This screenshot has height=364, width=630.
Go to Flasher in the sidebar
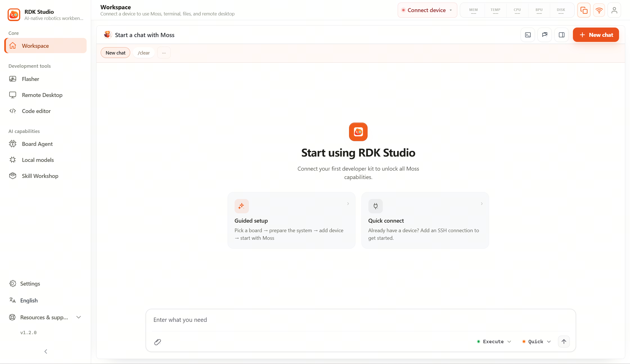pyautogui.click(x=46, y=79)
